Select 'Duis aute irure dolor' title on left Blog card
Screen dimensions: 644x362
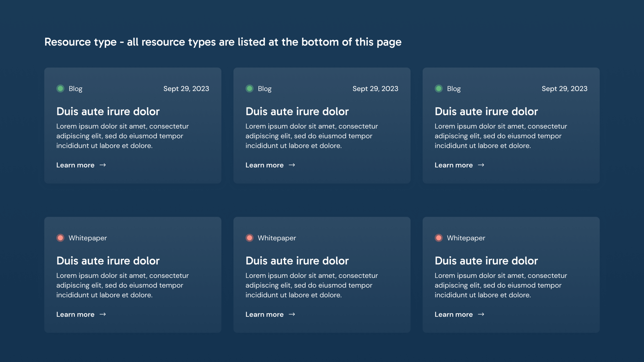pos(108,111)
